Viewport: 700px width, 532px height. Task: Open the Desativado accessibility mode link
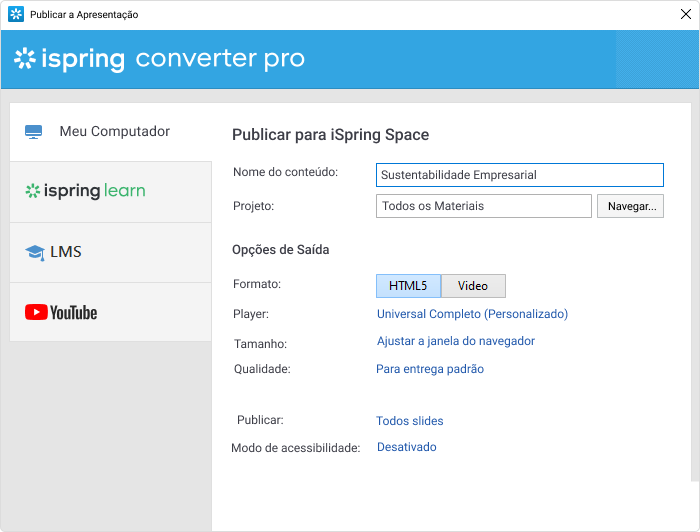407,447
